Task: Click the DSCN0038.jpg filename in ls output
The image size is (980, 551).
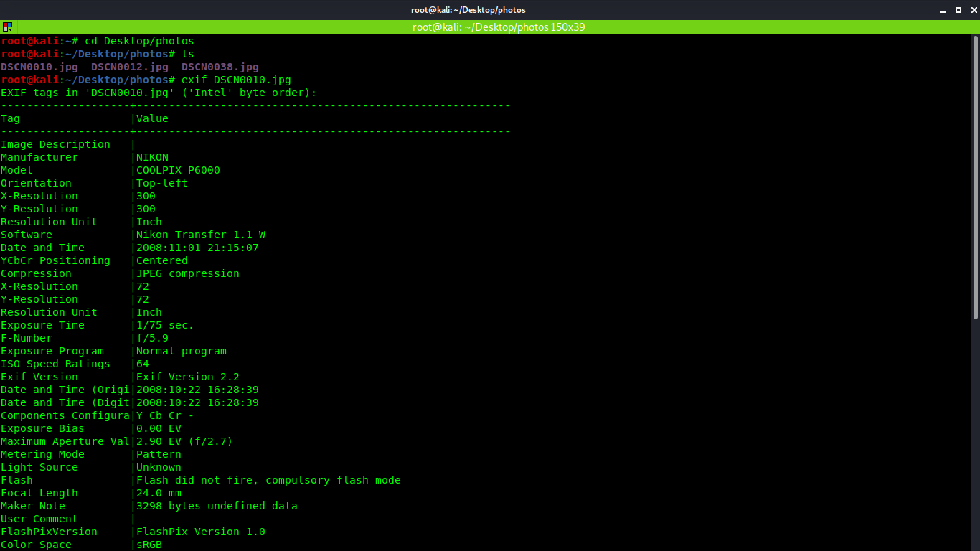Action: point(220,67)
